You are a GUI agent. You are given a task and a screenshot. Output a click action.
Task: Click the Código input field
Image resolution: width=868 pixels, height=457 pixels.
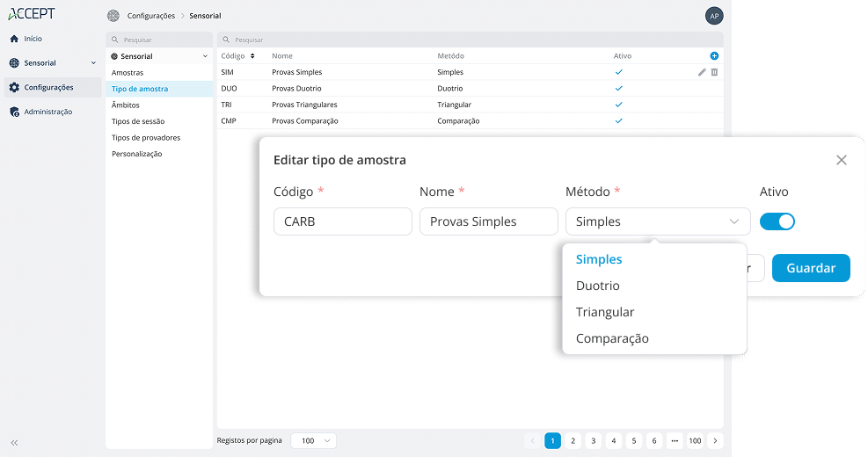click(x=343, y=221)
